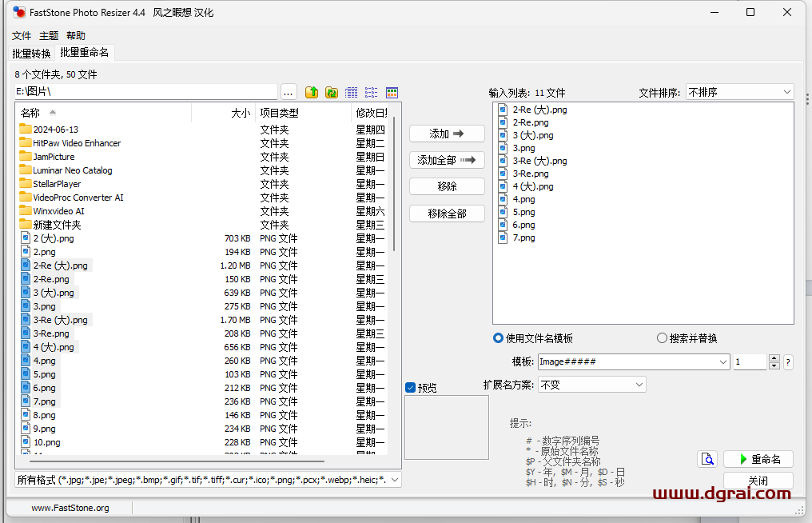Click the 添加全部 button
The height and width of the screenshot is (523, 812).
point(447,161)
